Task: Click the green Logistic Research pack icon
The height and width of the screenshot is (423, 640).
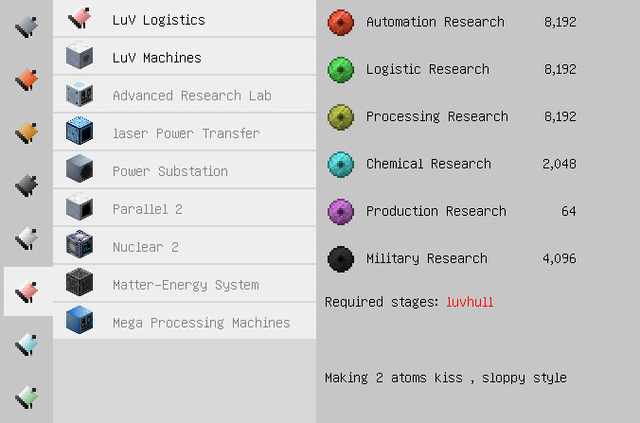Action: [x=341, y=69]
